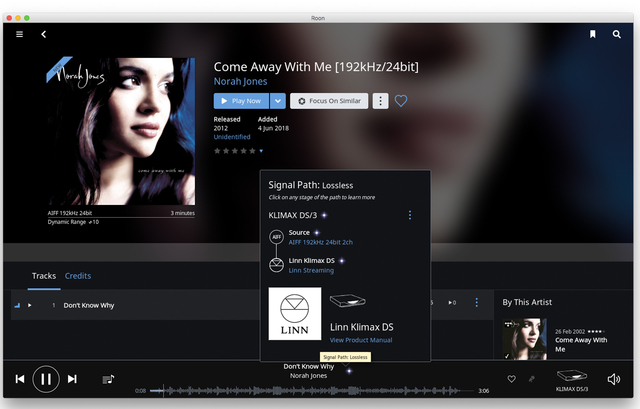Click the Linn Klimax DS stage icon
The image size is (640, 409).
pos(276,265)
